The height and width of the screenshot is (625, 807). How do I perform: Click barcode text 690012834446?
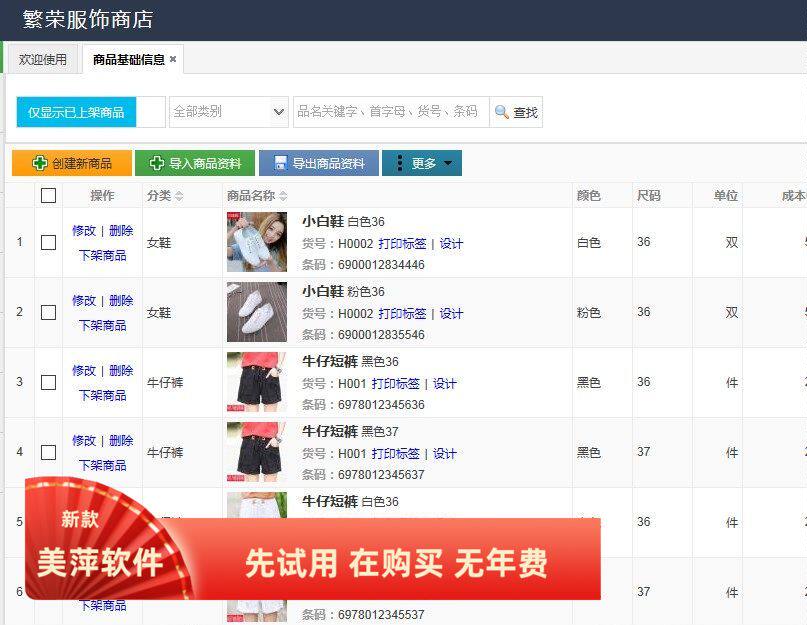[x=381, y=265]
